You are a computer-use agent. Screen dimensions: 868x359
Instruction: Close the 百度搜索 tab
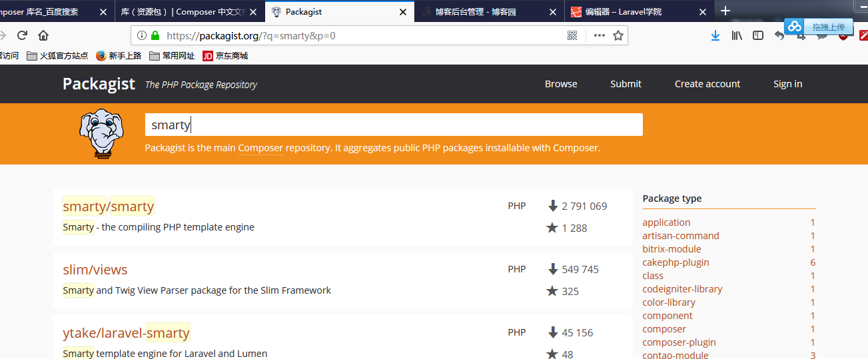coord(103,11)
